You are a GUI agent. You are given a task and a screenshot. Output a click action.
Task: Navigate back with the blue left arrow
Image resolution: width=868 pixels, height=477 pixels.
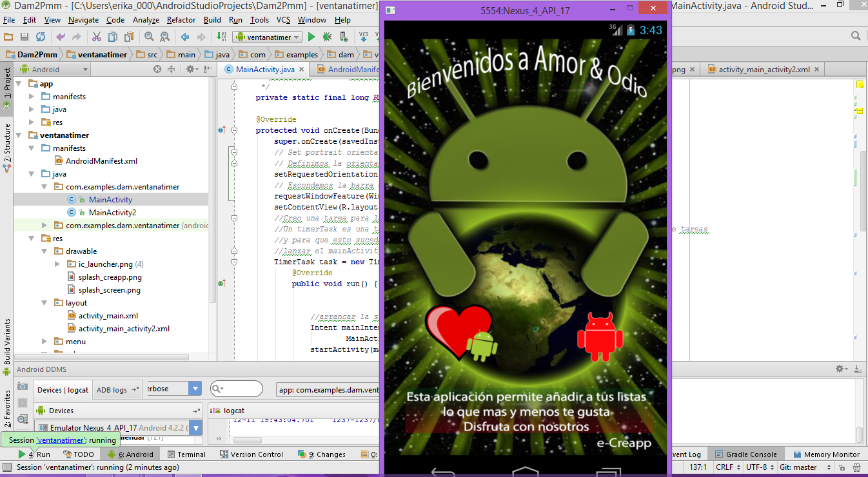[185, 37]
